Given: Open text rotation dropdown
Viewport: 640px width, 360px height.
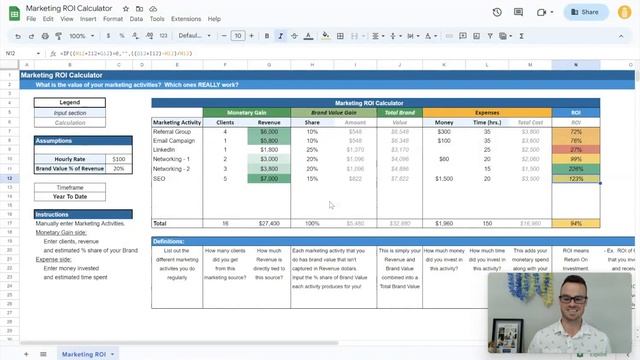Looking at the screenshot, I should [431, 36].
